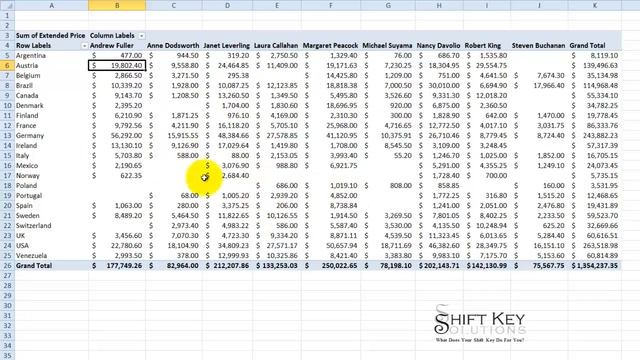Select the Ireland row label
Screen dimensions: 640x360
51,146
